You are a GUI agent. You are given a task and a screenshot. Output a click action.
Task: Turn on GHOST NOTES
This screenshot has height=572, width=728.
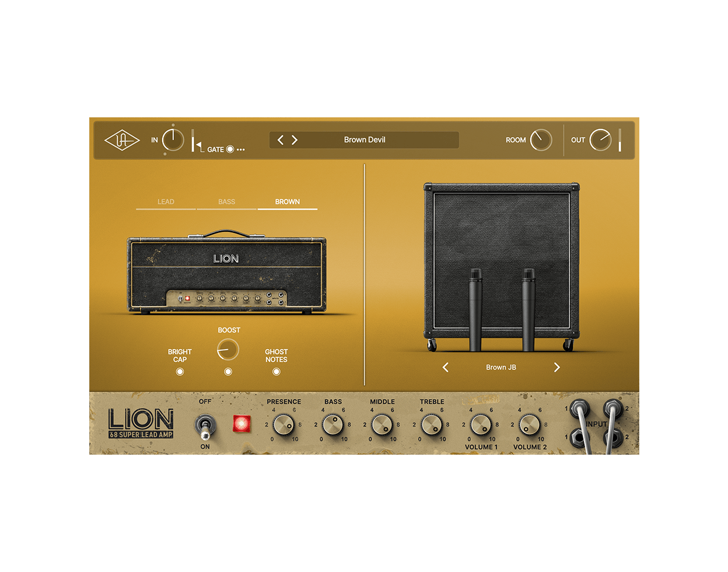click(275, 370)
